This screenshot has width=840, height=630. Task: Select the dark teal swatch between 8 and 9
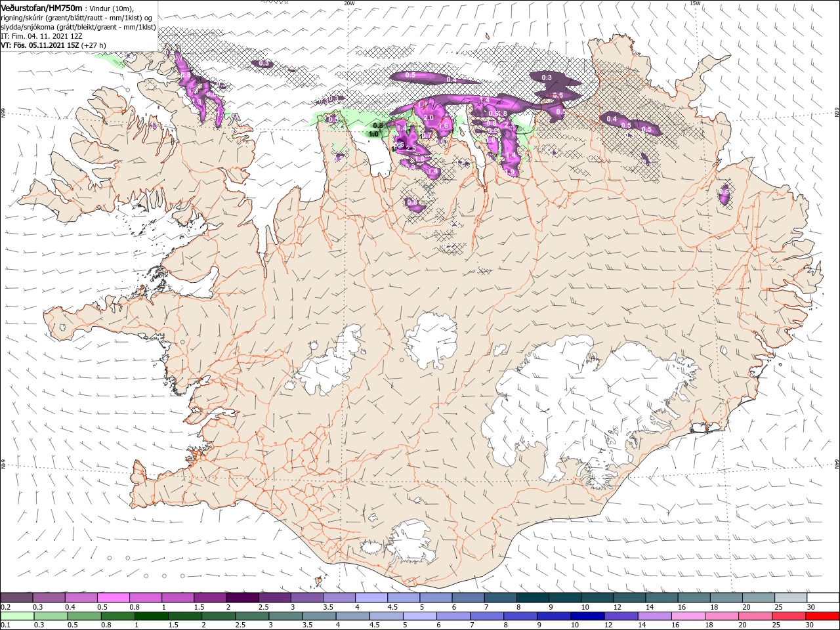[532, 598]
